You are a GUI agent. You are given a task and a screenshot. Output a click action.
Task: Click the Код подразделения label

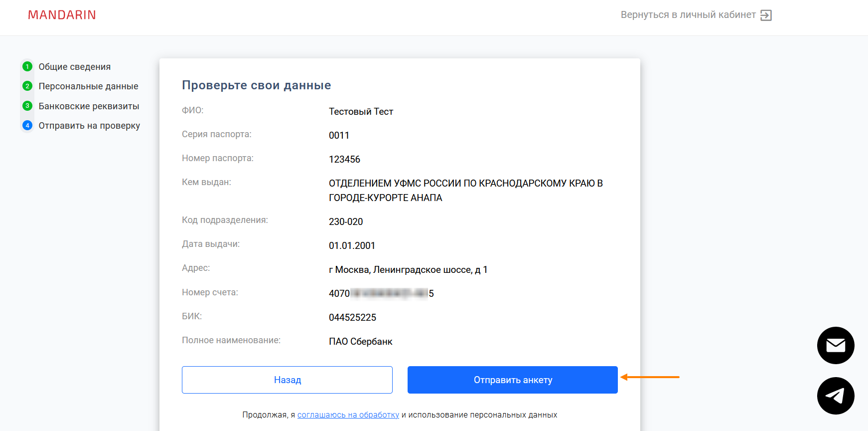point(225,220)
